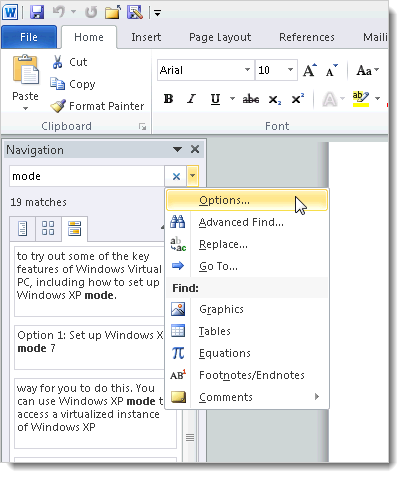Image resolution: width=404 pixels, height=478 pixels.
Task: Open the Page Layout tab
Action: pyautogui.click(x=220, y=37)
